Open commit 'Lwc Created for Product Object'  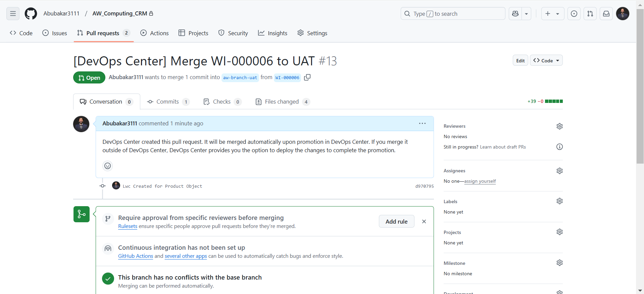[x=162, y=186]
